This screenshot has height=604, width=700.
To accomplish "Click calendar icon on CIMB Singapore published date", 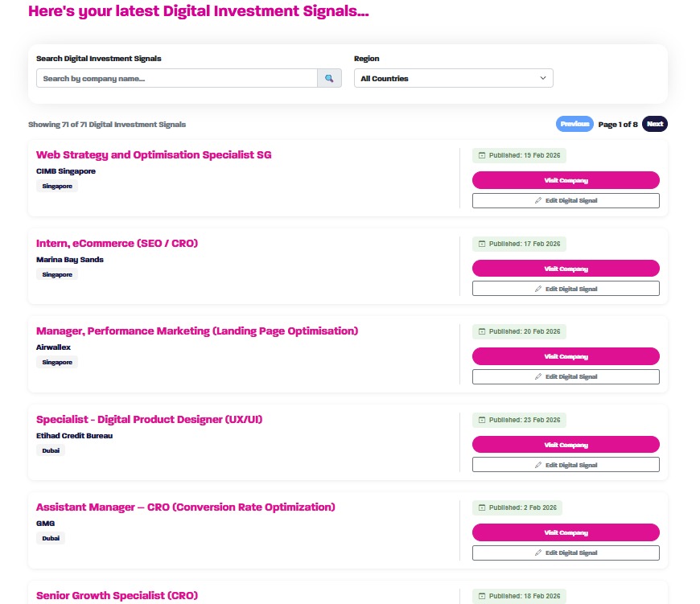I will tap(482, 155).
